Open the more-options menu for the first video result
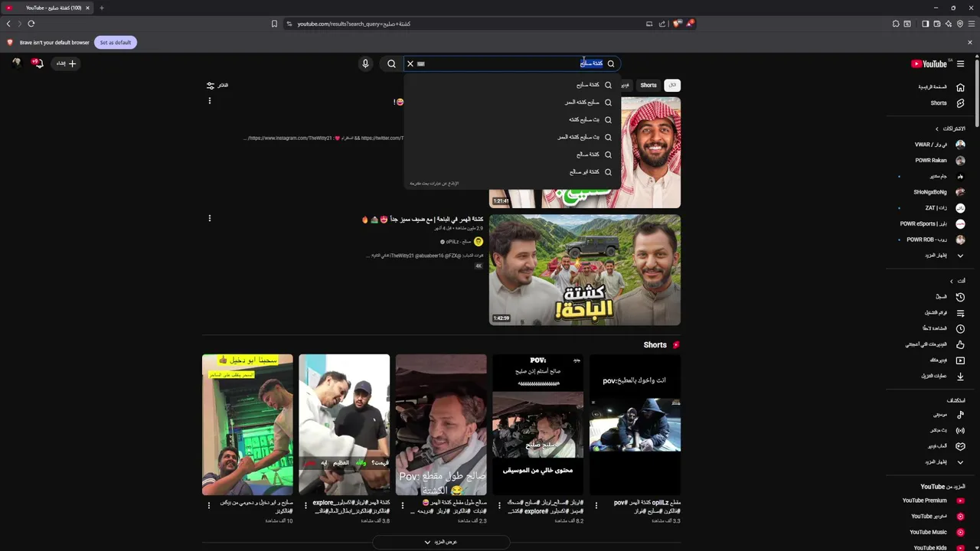This screenshot has width=980, height=551. point(210,101)
